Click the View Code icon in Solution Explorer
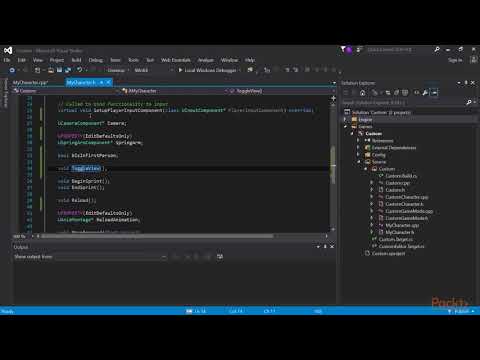 [x=417, y=93]
